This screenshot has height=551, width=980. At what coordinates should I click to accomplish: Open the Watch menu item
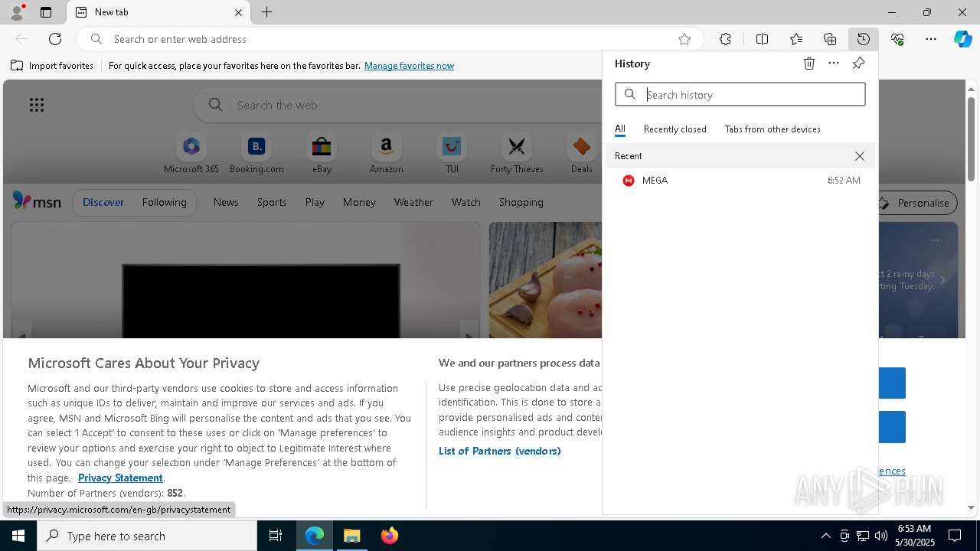[x=466, y=202]
